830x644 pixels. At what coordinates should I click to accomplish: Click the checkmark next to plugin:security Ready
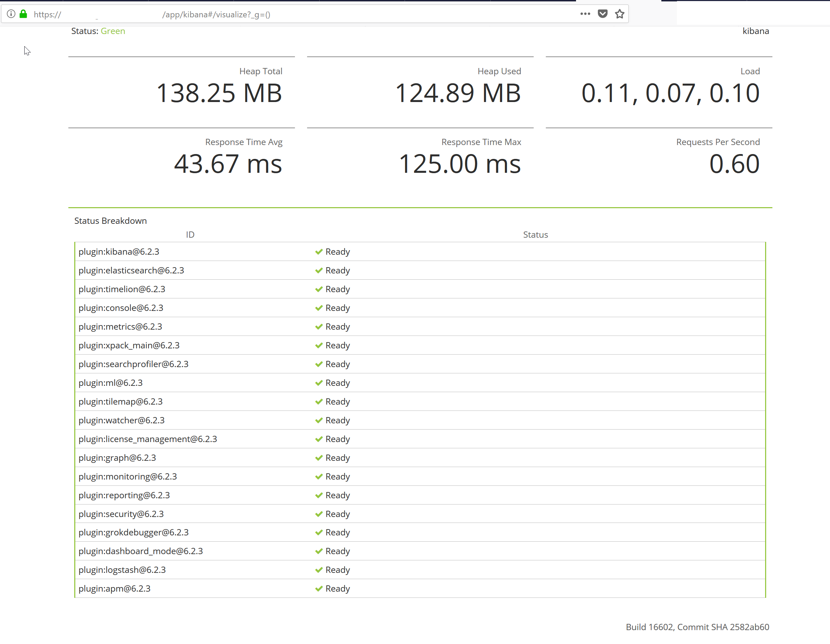pyautogui.click(x=319, y=514)
